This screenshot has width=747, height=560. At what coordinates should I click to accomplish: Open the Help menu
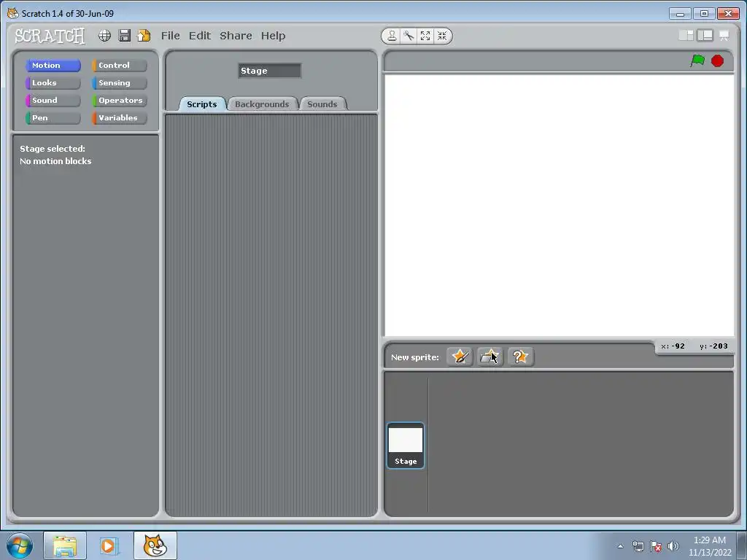click(273, 36)
